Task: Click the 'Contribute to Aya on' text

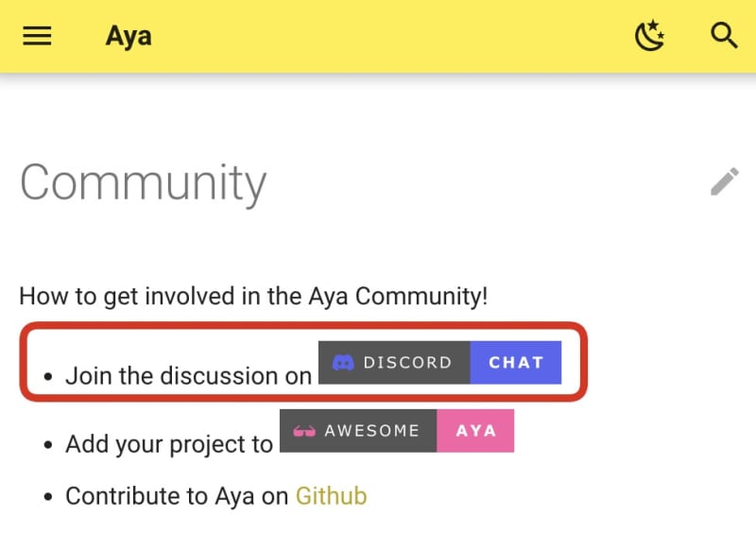Action: click(x=177, y=495)
